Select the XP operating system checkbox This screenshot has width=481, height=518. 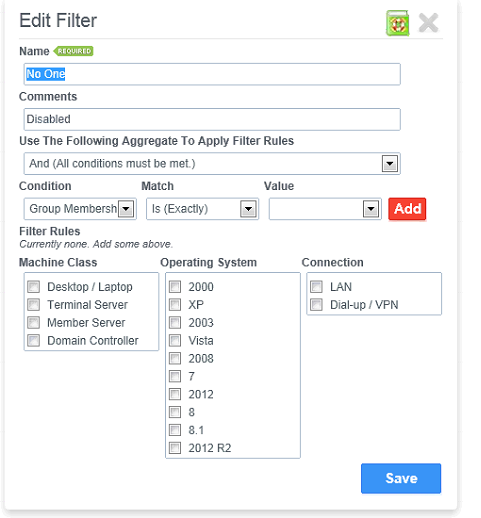(175, 305)
